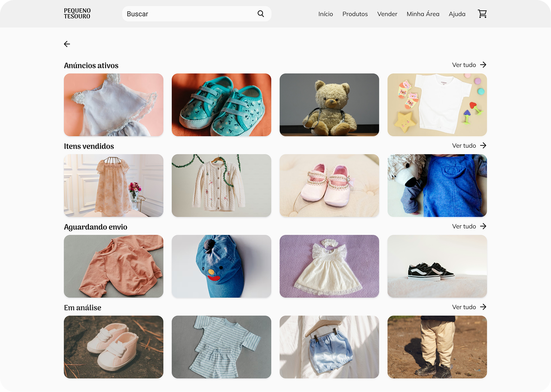Open the Início menu item
Viewport: 551px width, 392px height.
click(x=325, y=14)
